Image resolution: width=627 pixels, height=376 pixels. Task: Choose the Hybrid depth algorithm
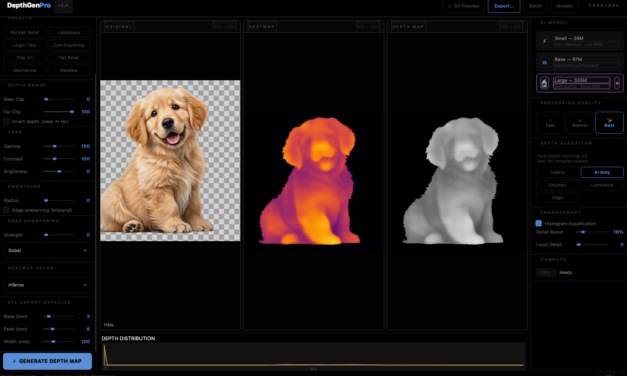click(x=557, y=172)
